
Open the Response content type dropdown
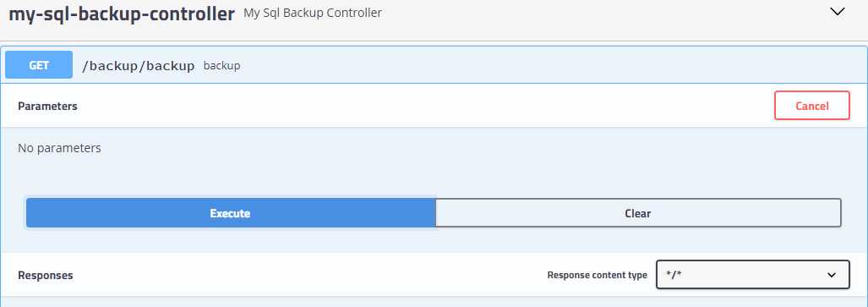point(753,275)
